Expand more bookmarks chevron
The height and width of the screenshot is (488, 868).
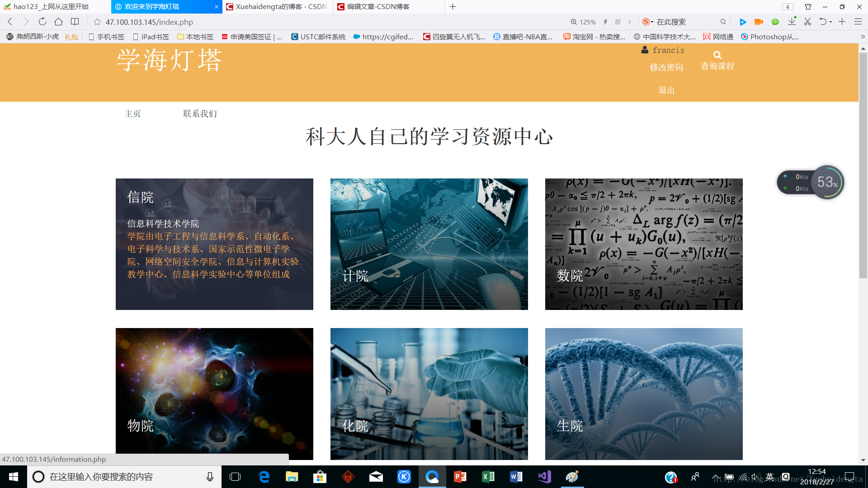[863, 37]
